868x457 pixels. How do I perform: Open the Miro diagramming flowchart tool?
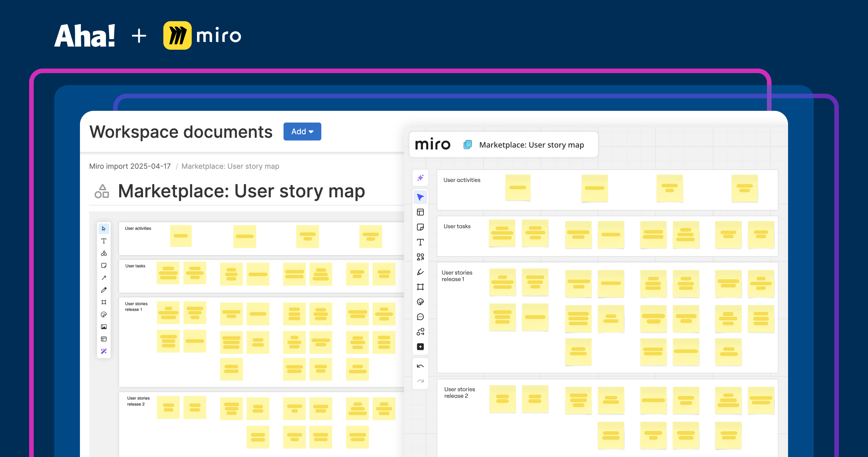pyautogui.click(x=420, y=332)
